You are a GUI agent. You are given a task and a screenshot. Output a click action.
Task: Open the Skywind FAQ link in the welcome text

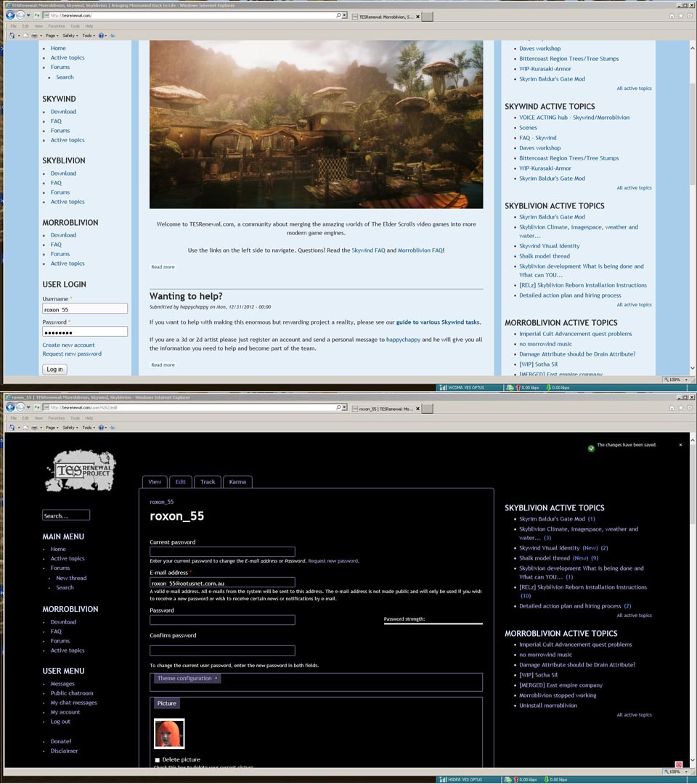pos(369,250)
